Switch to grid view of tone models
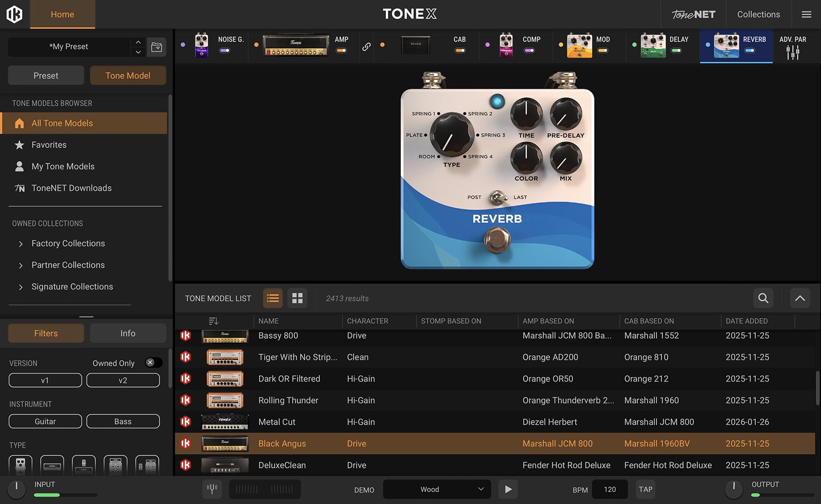Screen dimensions: 821x504 (297, 298)
